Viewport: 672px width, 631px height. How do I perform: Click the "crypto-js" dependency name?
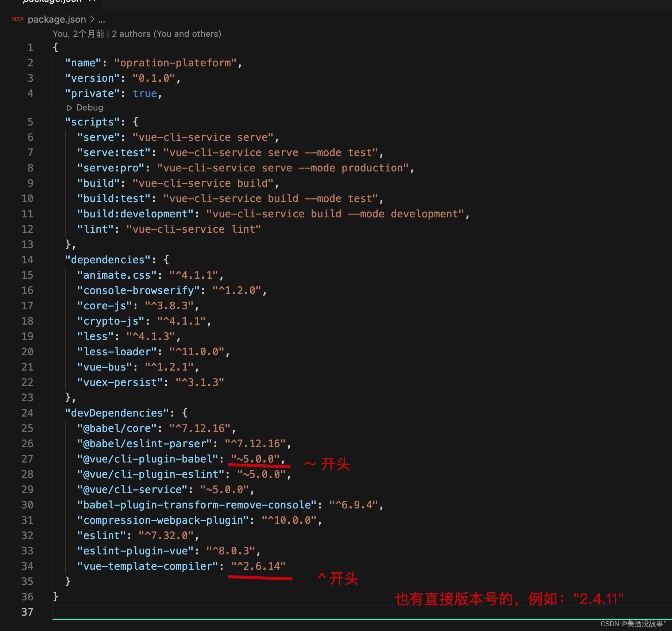pyautogui.click(x=111, y=321)
